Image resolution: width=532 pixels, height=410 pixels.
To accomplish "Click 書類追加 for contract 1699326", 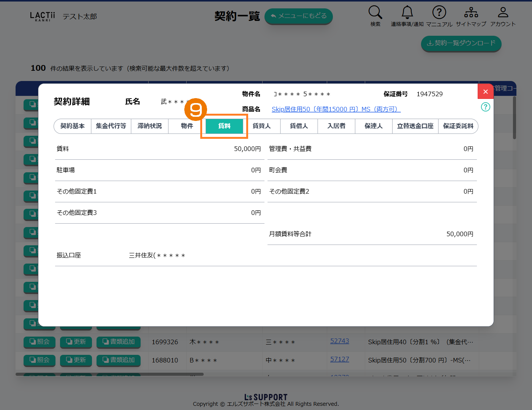I will coord(119,342).
